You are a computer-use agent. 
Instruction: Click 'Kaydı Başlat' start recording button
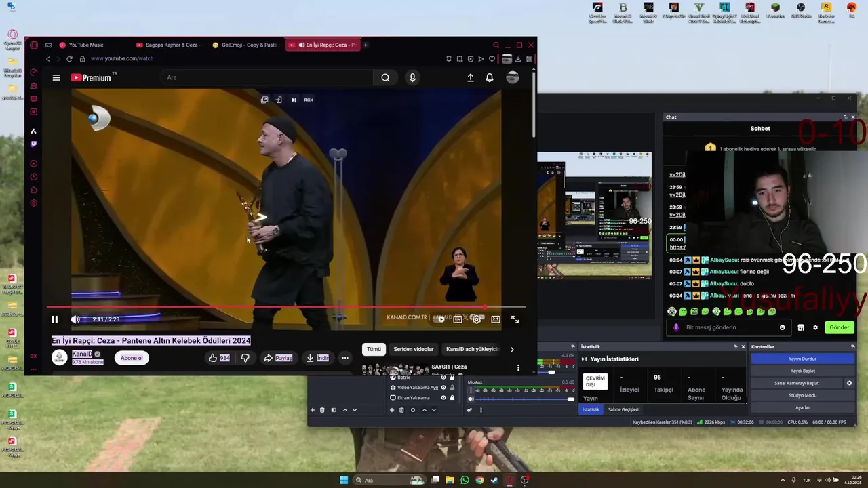click(x=802, y=371)
